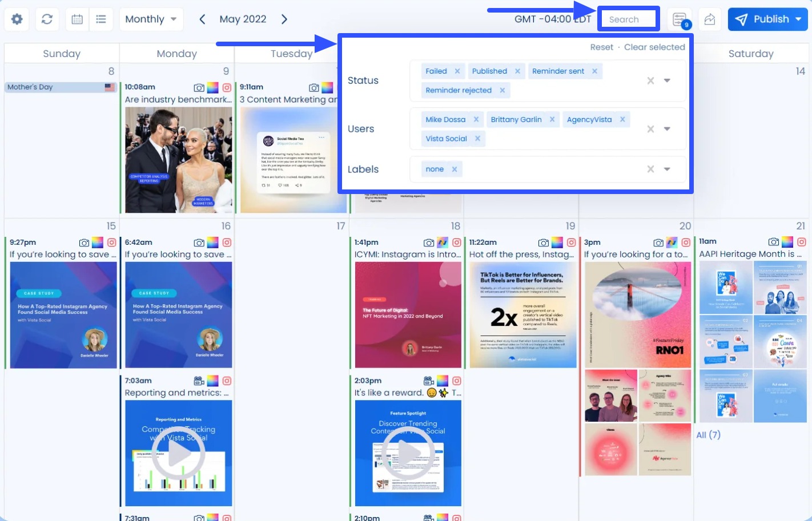
Task: Switch to list view icon
Action: [x=101, y=19]
